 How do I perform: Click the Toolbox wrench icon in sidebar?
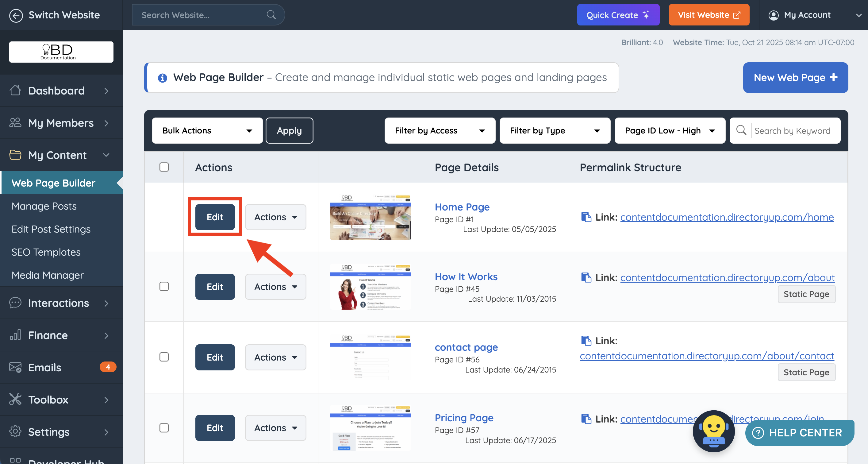pyautogui.click(x=15, y=399)
